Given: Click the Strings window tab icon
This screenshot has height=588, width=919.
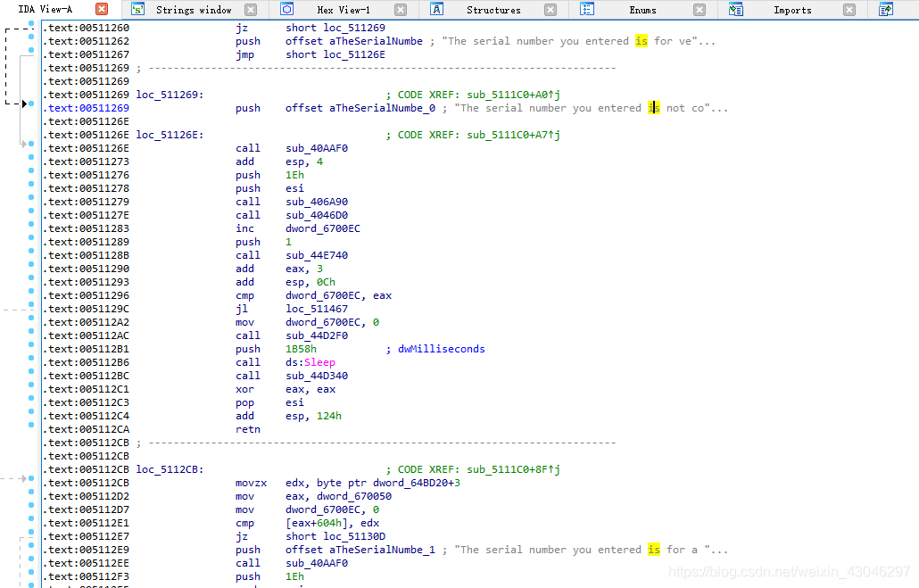Looking at the screenshot, I should 137,10.
